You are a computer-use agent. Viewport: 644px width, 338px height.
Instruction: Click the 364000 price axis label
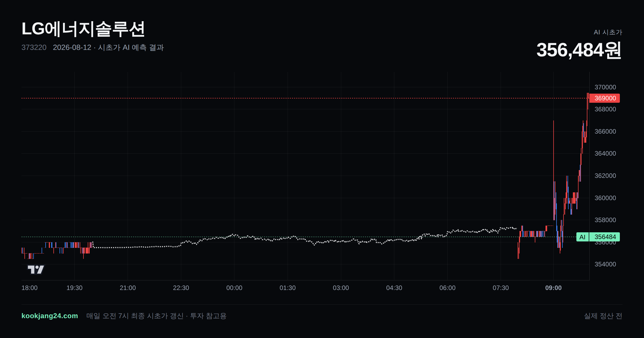point(605,153)
